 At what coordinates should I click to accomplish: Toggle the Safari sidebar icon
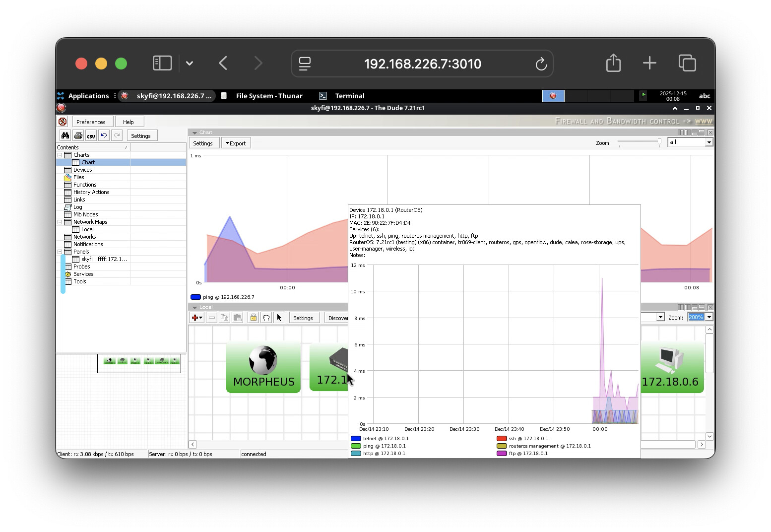click(162, 63)
